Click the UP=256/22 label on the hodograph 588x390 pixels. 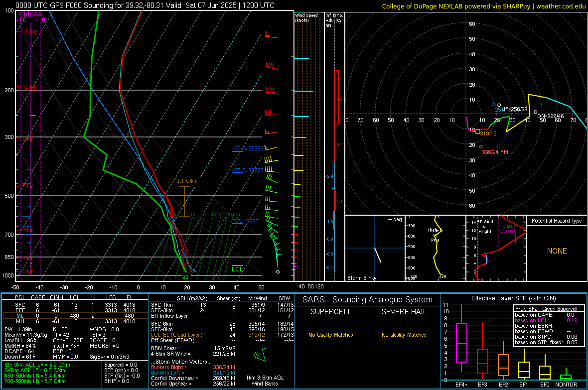pos(514,109)
